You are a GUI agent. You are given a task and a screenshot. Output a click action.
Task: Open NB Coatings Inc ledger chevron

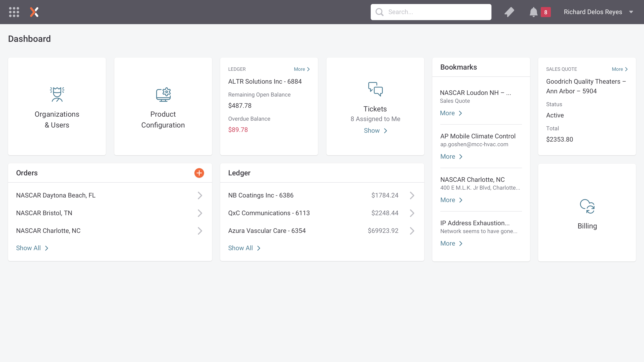pos(412,195)
